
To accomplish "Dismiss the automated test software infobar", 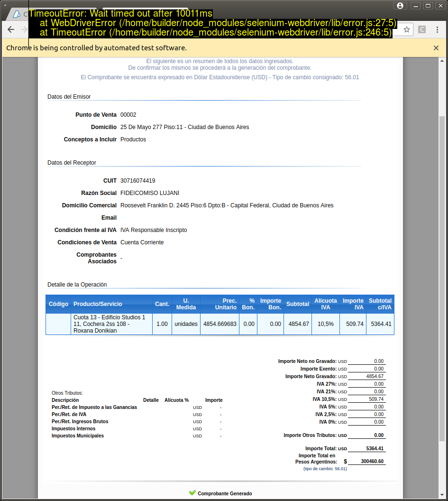I will [x=436, y=48].
